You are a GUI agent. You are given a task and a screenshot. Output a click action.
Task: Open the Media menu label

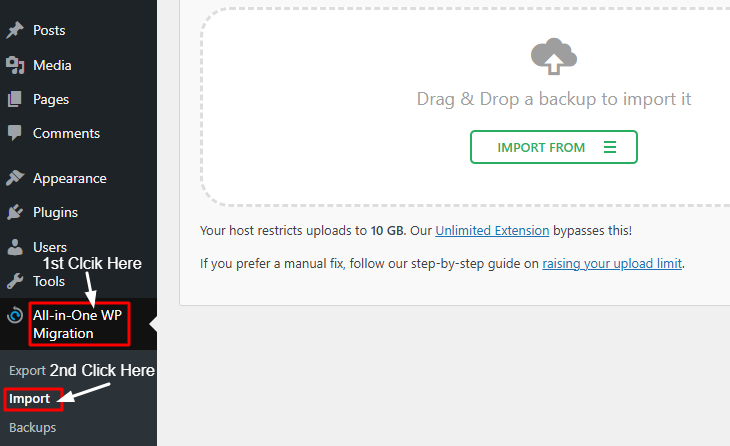52,65
